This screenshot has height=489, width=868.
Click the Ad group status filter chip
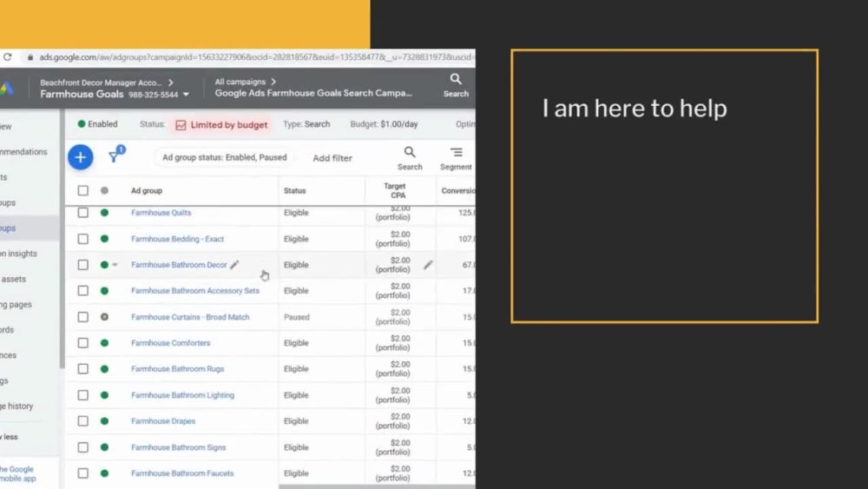(x=224, y=157)
